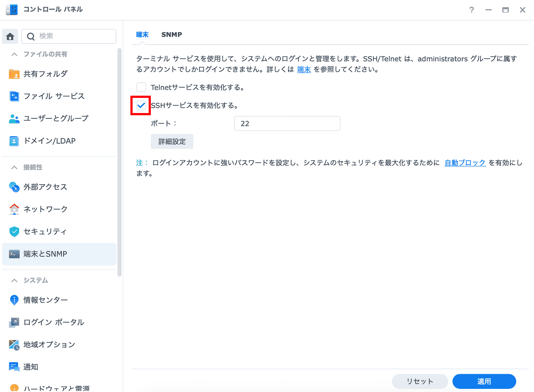Screen dimensions: 534x392
Task: Open 端末 help link
Action: pyautogui.click(x=304, y=69)
